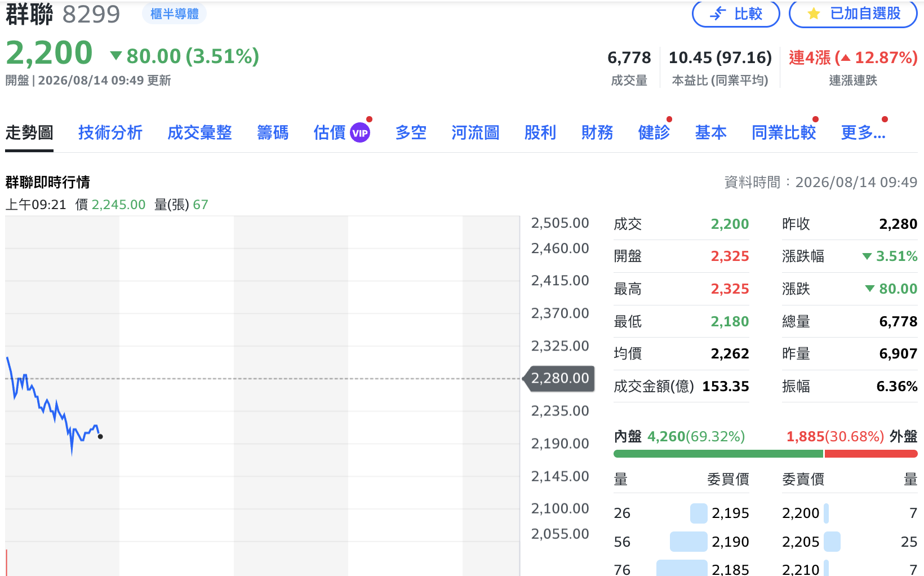This screenshot has height=576, width=924.
Task: Go to the 基本 tab
Action: tap(711, 133)
